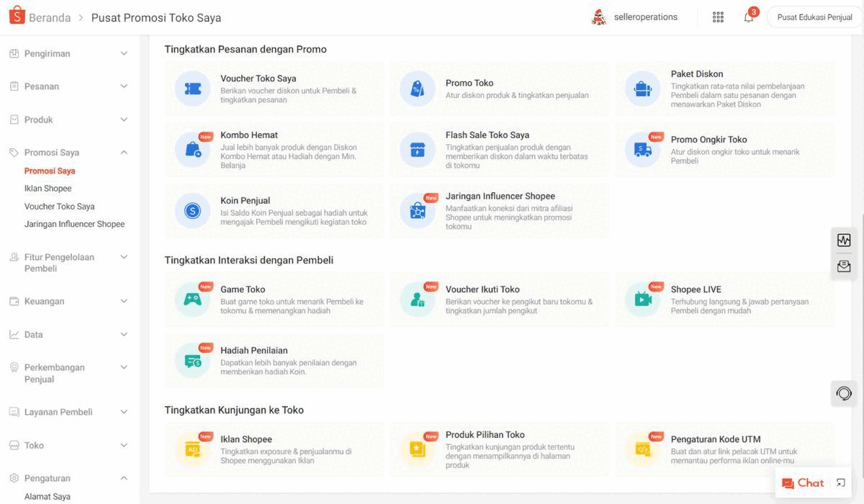Expand the Layanan Pembeli section
This screenshot has width=864, height=504.
tap(123, 413)
